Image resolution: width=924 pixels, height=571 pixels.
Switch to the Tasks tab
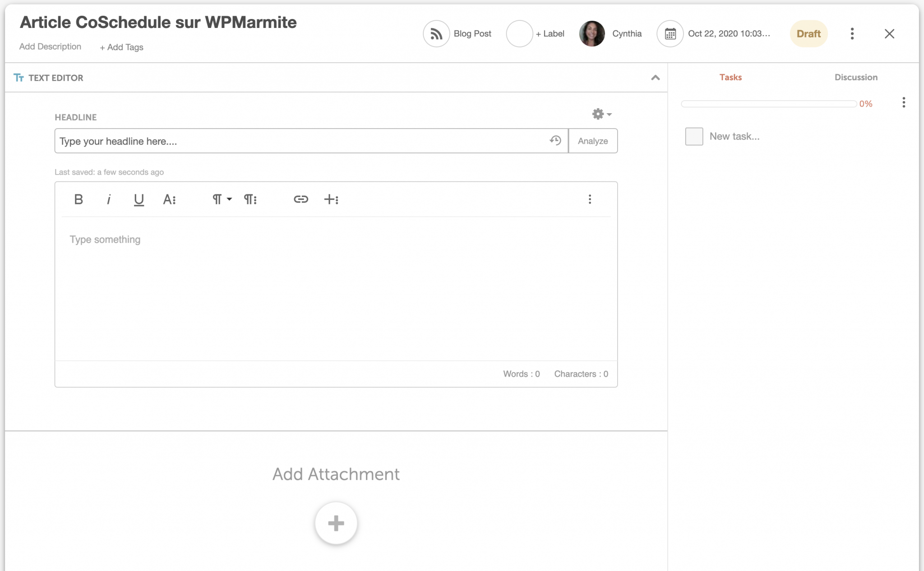[x=730, y=77]
